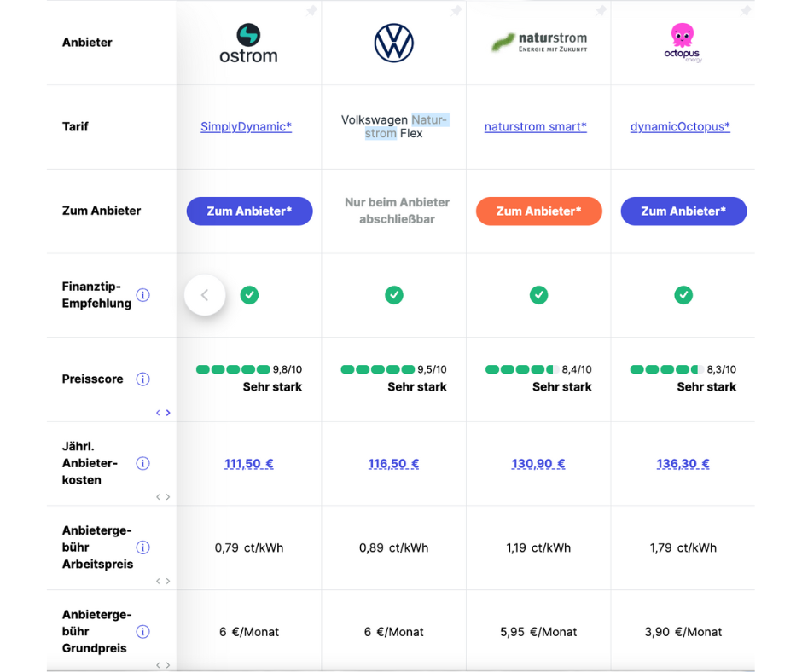Click the Anbieter row label

coord(87,43)
